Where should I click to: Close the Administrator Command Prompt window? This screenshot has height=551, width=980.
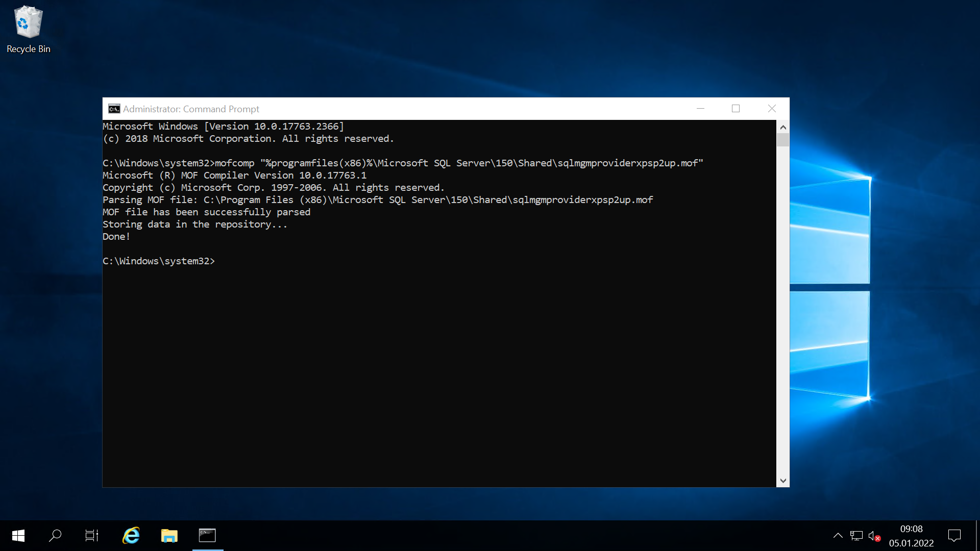point(772,109)
